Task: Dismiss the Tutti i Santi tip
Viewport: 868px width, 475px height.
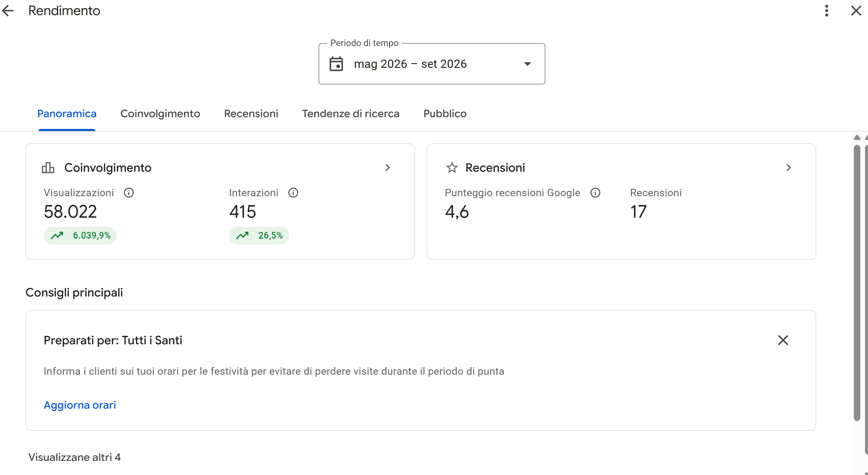Action: [x=783, y=340]
